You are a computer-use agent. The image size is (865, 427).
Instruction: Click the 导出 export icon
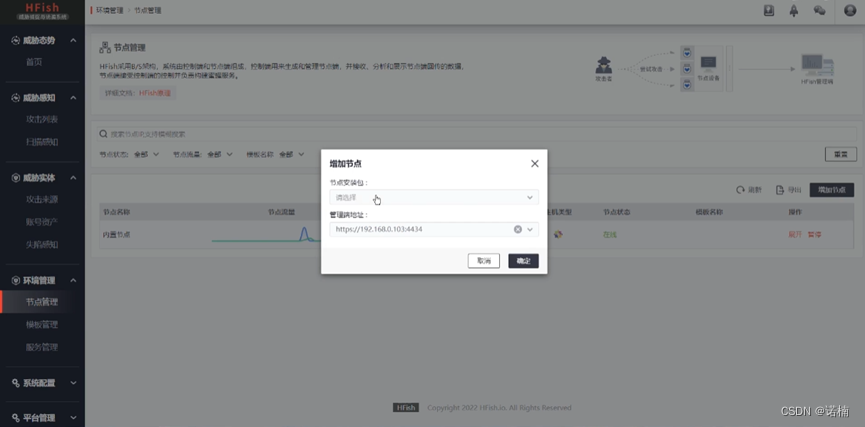[779, 190]
